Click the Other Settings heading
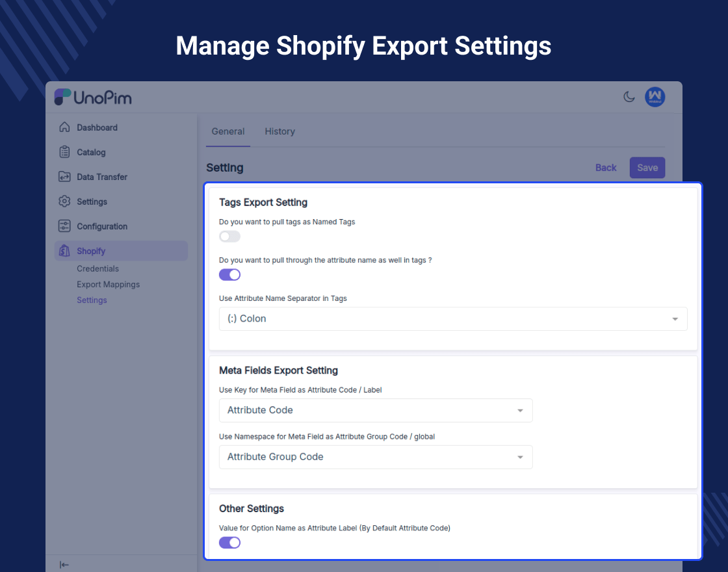728x572 pixels. (251, 508)
